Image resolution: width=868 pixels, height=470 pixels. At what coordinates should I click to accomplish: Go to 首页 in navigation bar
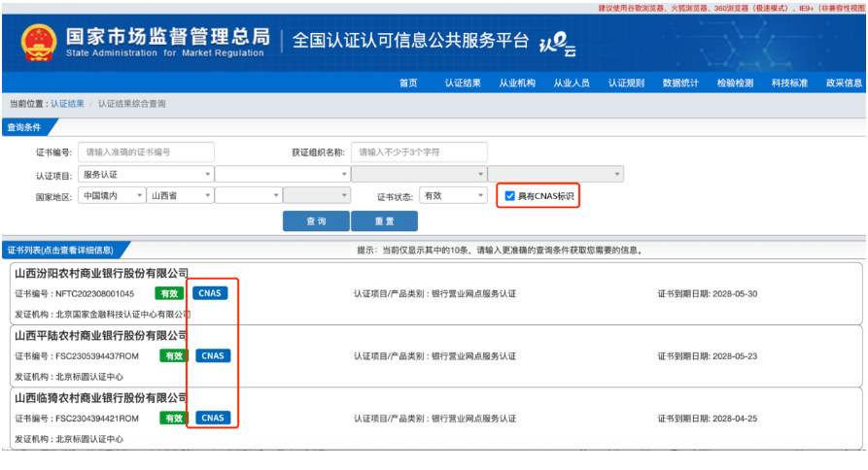click(408, 83)
